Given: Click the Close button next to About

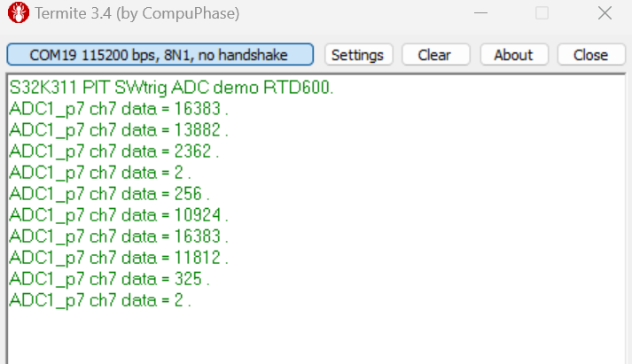Looking at the screenshot, I should point(591,55).
